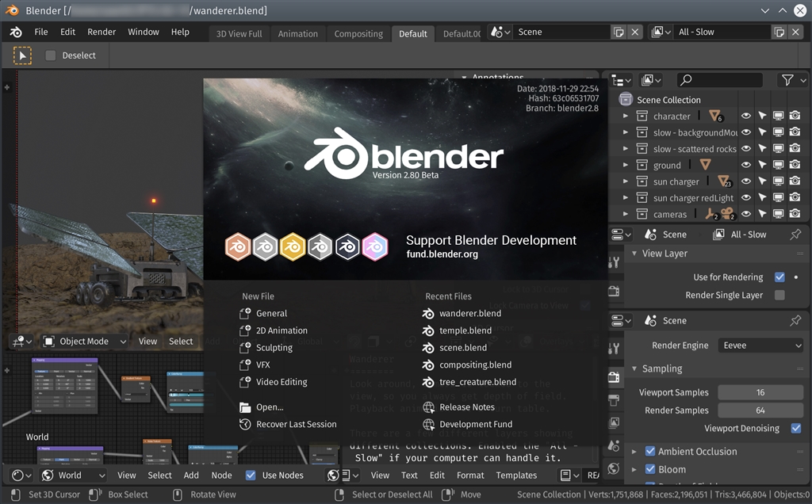
Task: Toggle selectability arrow for character collection
Action: click(x=762, y=116)
